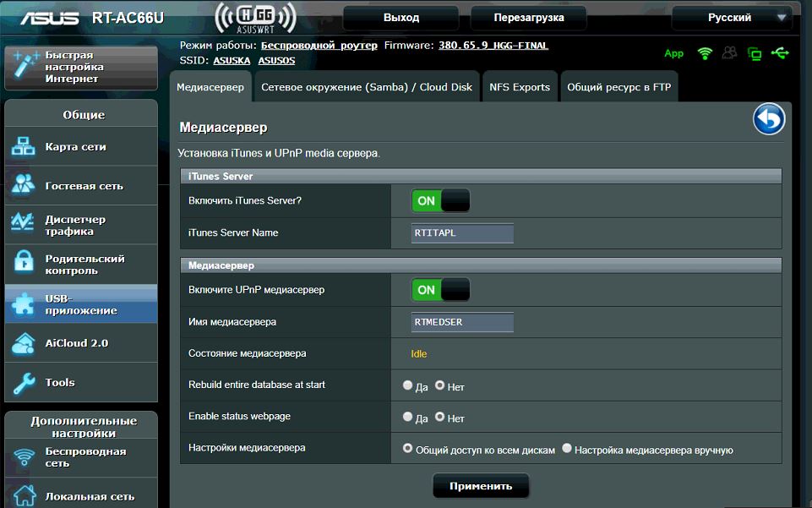
Task: Open Диспетчер трафика menu item
Action: tap(81, 225)
